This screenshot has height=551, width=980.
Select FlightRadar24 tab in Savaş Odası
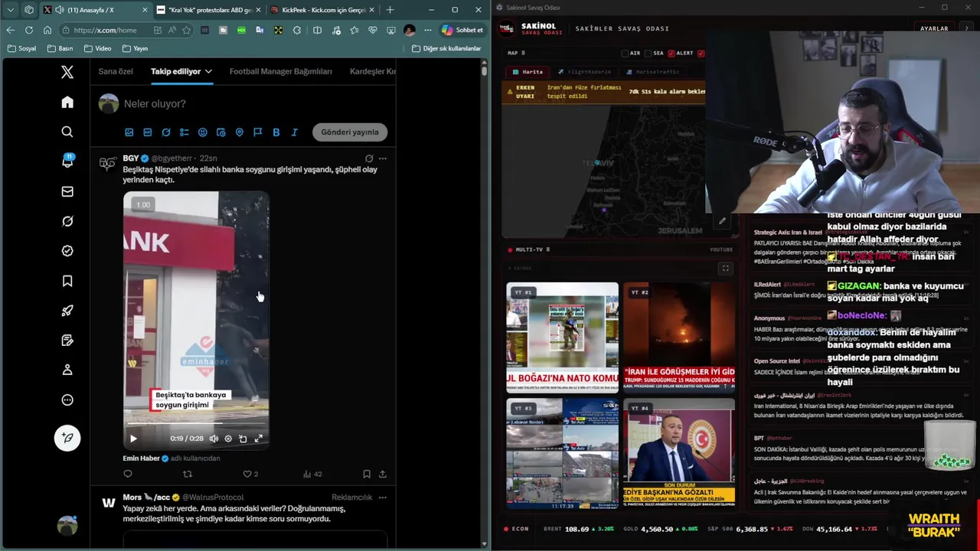coord(584,72)
